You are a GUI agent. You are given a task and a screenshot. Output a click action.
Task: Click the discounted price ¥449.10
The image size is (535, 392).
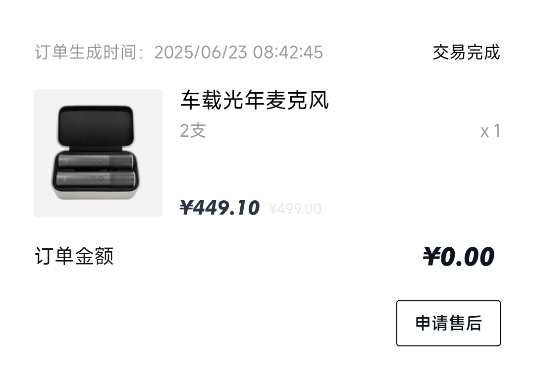click(x=220, y=208)
